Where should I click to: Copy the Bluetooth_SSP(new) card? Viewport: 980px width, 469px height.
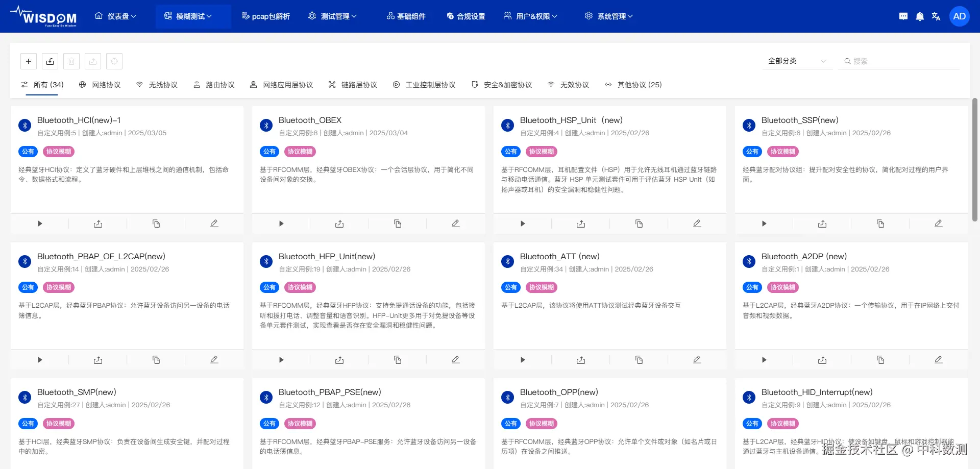click(x=880, y=224)
